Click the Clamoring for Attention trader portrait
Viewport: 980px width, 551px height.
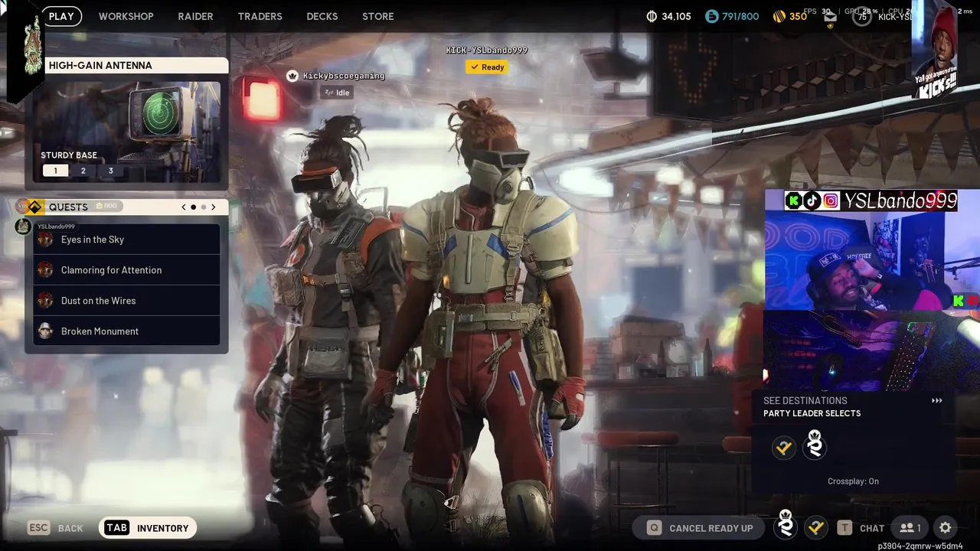tap(46, 270)
